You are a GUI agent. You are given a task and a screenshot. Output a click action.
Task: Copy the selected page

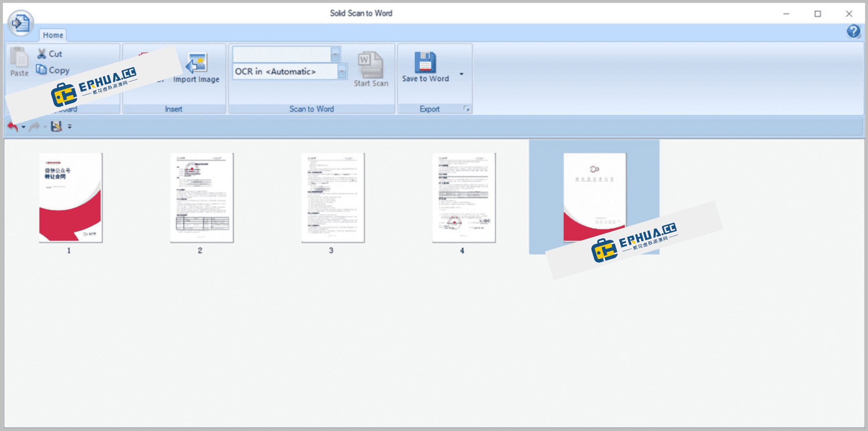coord(53,70)
